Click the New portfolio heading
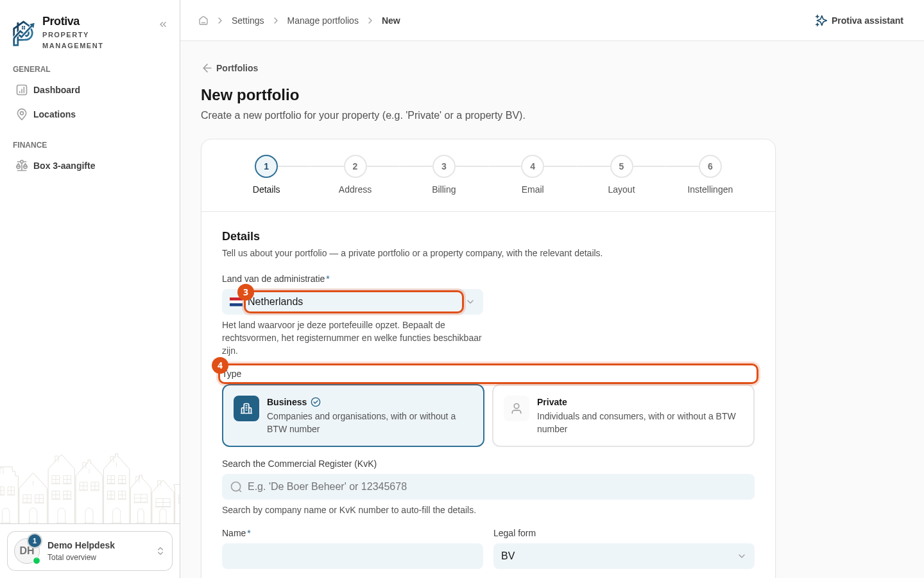 250,95
